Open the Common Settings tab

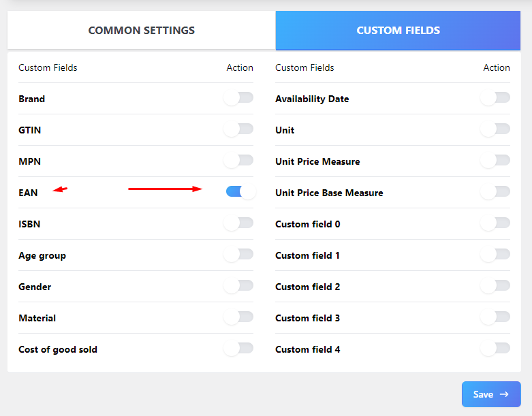(142, 30)
